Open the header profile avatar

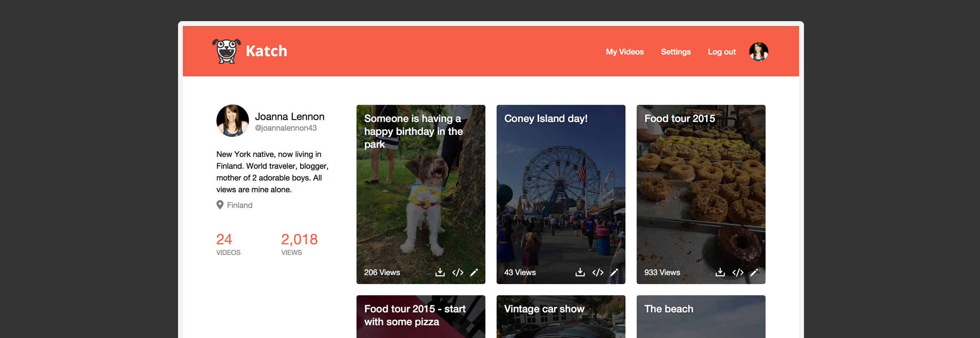tap(758, 51)
